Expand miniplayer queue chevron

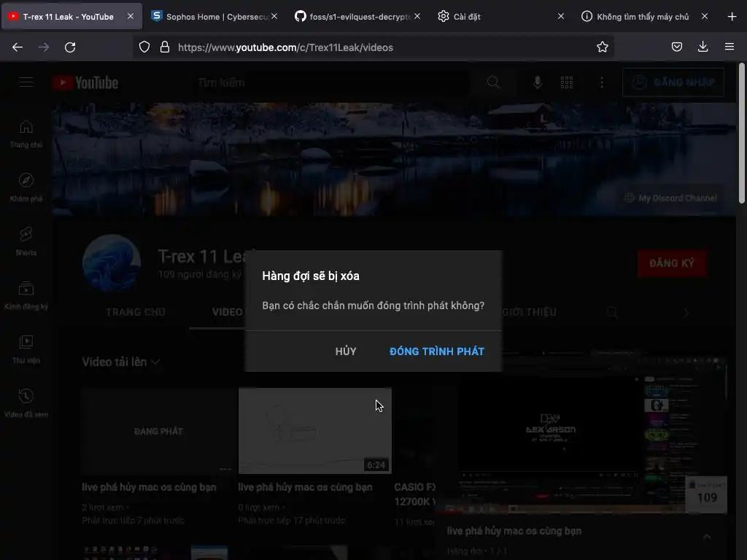706,537
